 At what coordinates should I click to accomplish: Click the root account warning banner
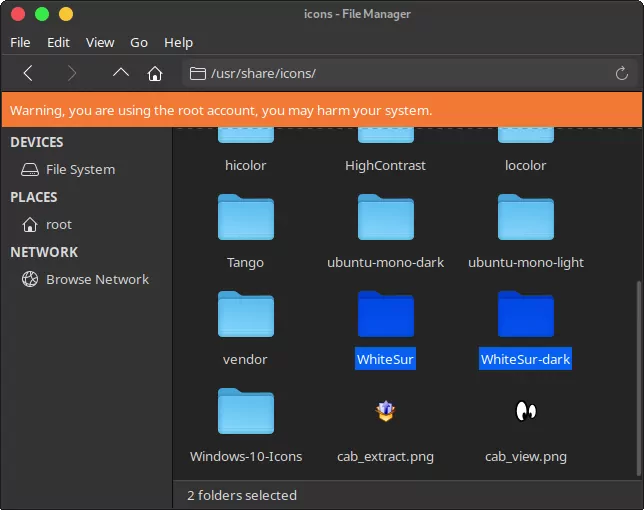click(x=322, y=110)
